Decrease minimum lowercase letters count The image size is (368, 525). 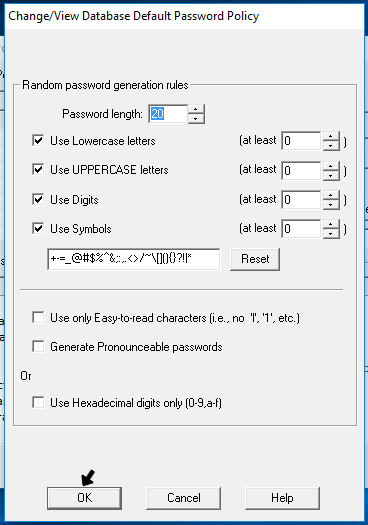(331, 145)
